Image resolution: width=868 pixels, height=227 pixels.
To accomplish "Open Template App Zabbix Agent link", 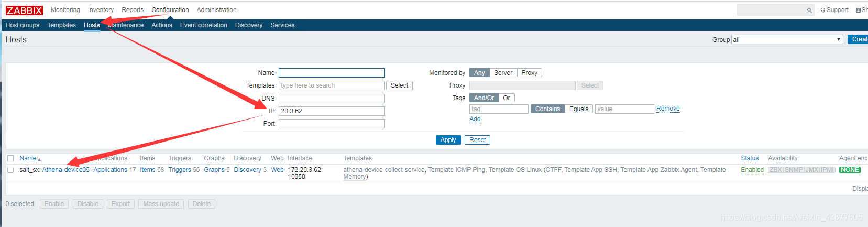I will click(x=659, y=170).
